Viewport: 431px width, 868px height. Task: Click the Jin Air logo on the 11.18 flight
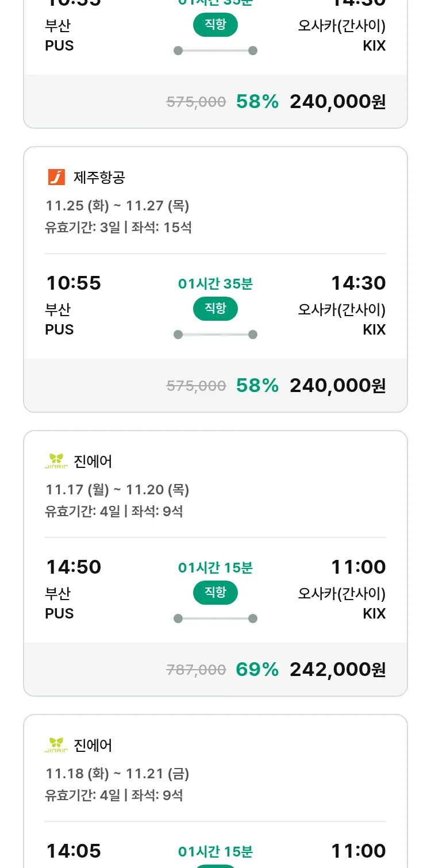56,745
